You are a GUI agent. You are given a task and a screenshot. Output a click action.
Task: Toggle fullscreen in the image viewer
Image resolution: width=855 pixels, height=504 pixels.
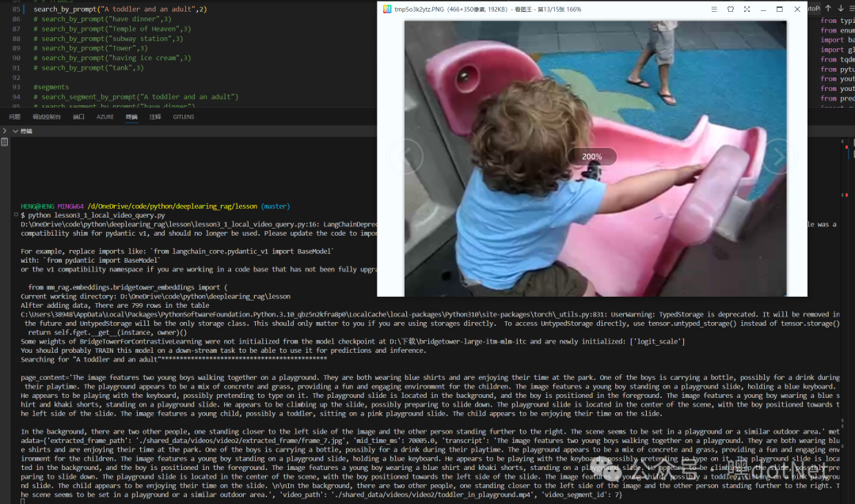point(747,9)
